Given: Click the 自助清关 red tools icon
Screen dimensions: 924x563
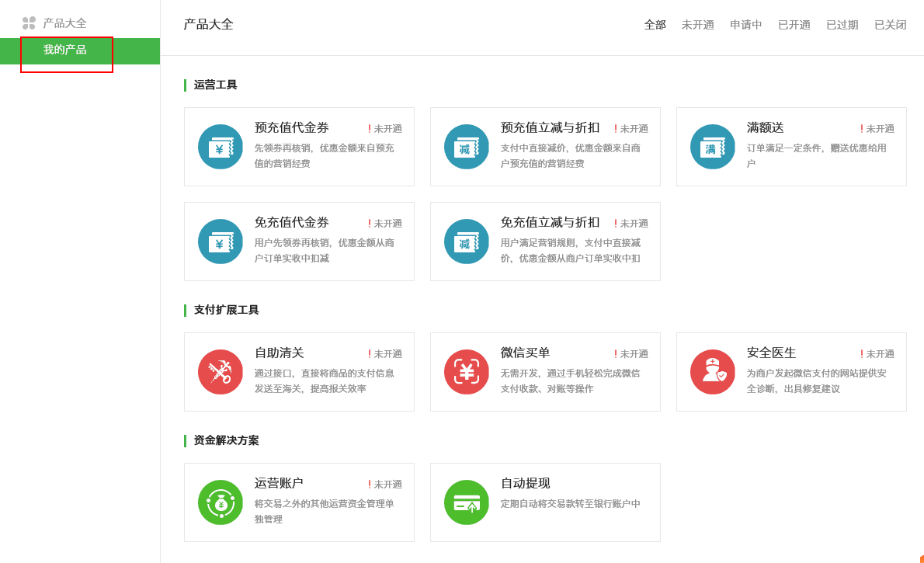Looking at the screenshot, I should 221,372.
